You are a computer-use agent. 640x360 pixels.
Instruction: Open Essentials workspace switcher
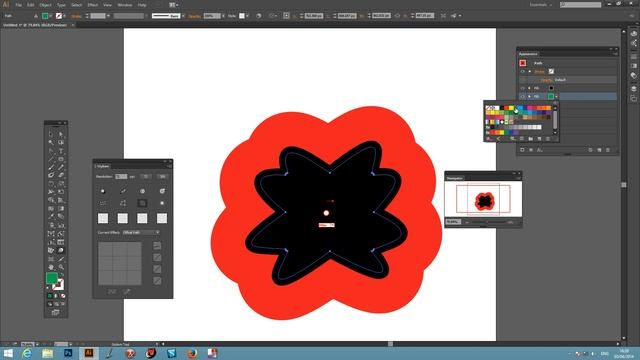(541, 4)
